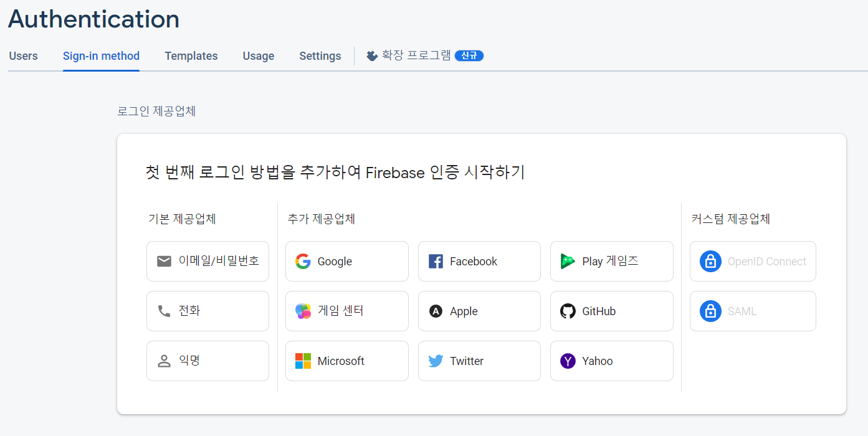Click the Twitter bird icon
The image size is (868, 436).
[x=436, y=361]
